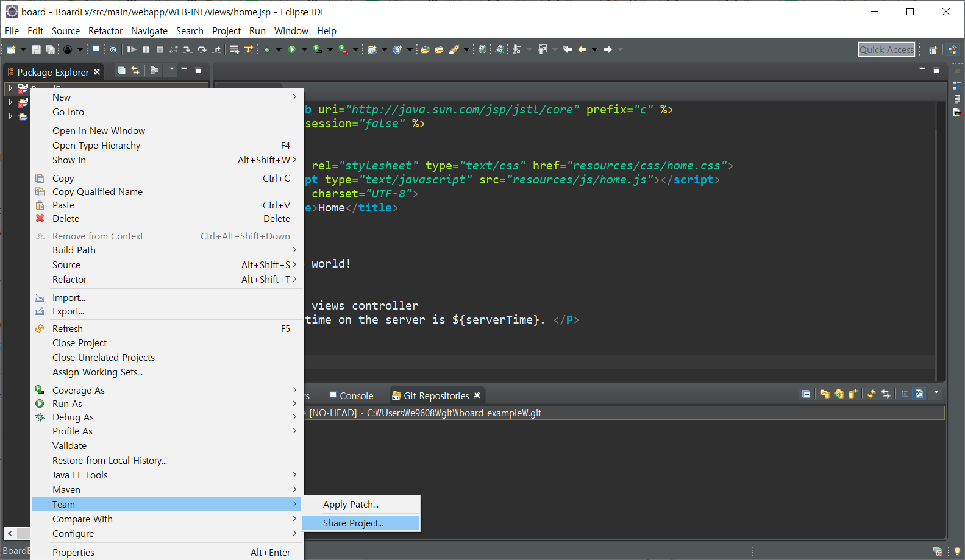
Task: Click Package Explorer left scroll arrow
Action: tap(10, 533)
